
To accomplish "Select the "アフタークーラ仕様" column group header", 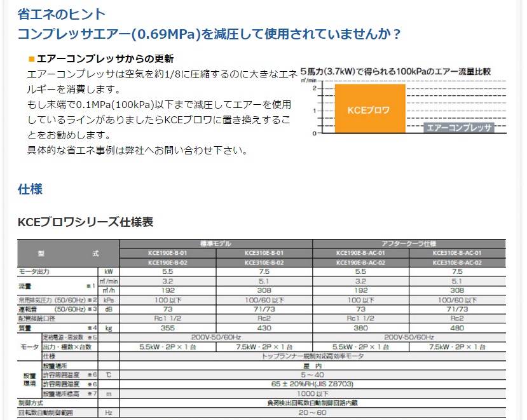I will coord(409,243).
